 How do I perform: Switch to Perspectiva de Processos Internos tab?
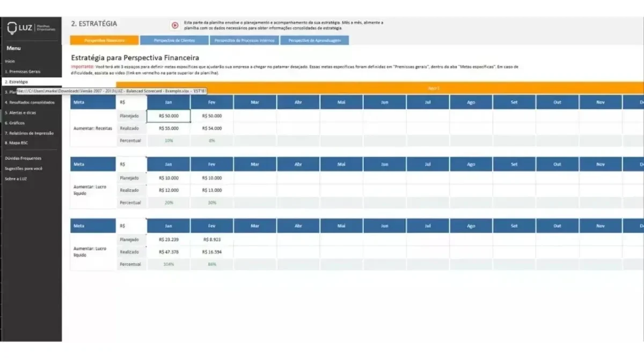(244, 40)
